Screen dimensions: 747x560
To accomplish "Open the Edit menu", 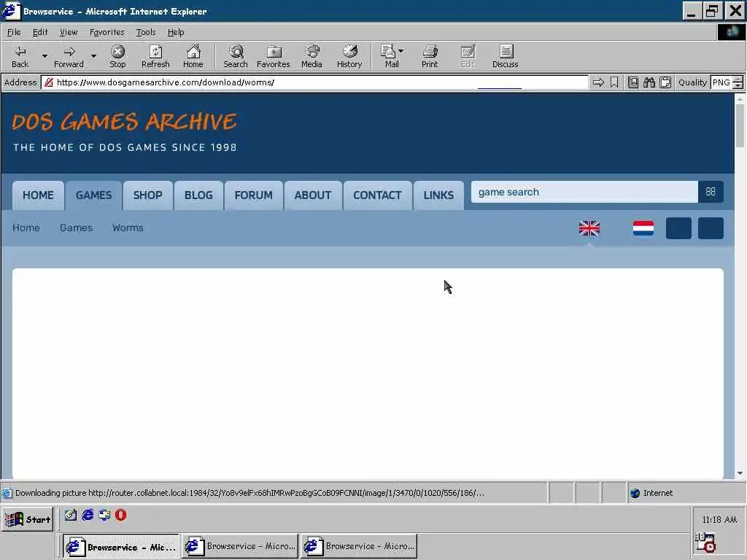I will pyautogui.click(x=40, y=32).
